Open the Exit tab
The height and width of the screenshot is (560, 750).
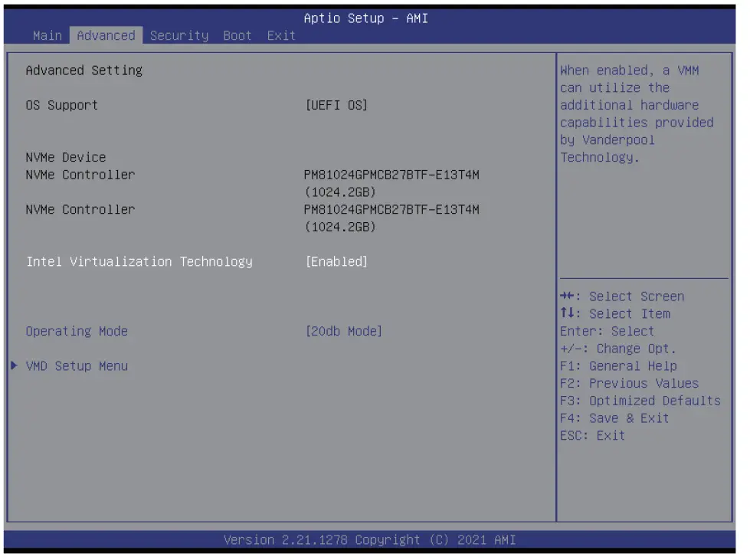click(x=281, y=35)
